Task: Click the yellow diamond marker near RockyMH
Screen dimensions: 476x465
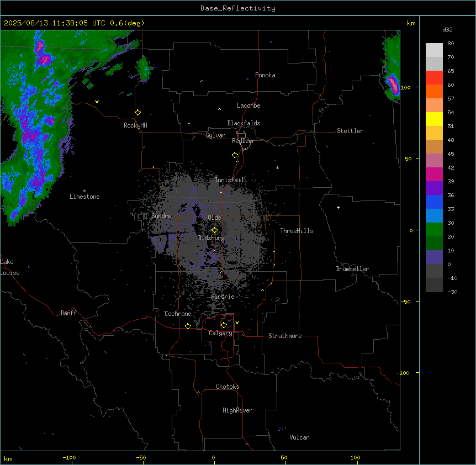Action: [x=137, y=113]
